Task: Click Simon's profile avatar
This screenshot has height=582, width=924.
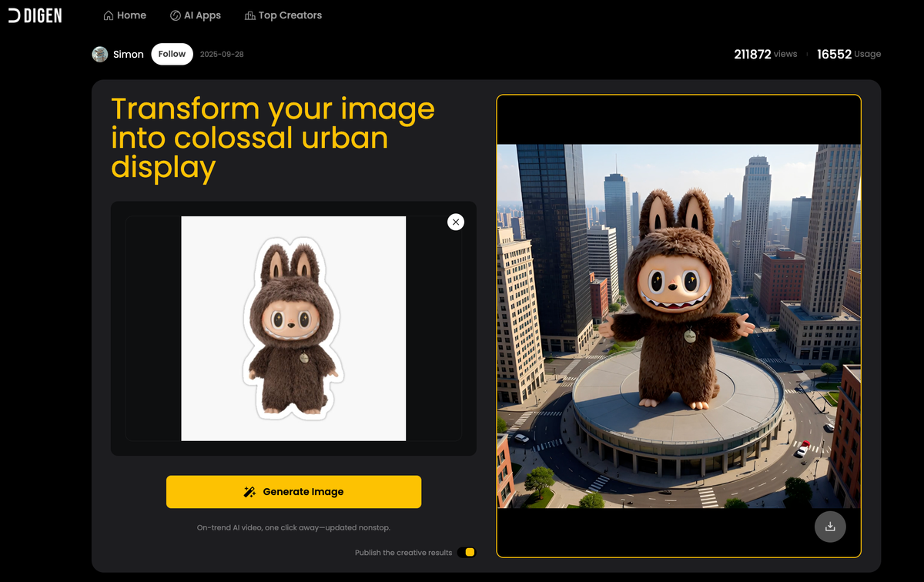Action: [100, 54]
